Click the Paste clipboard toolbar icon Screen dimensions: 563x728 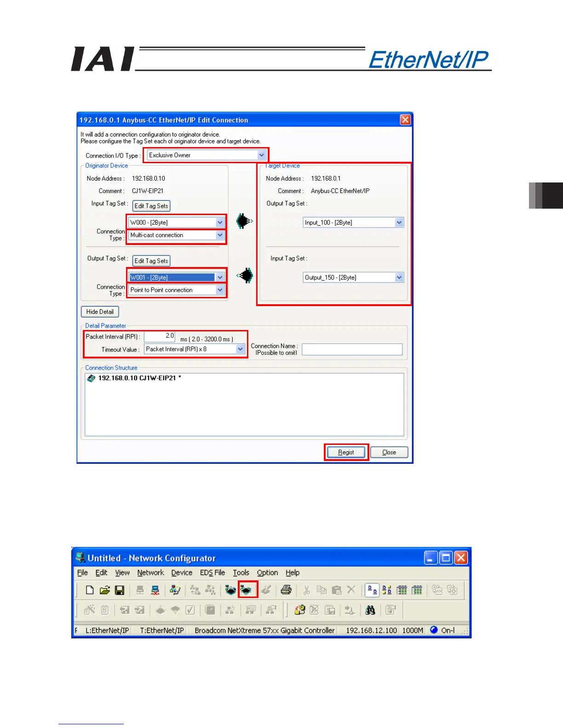pyautogui.click(x=337, y=590)
